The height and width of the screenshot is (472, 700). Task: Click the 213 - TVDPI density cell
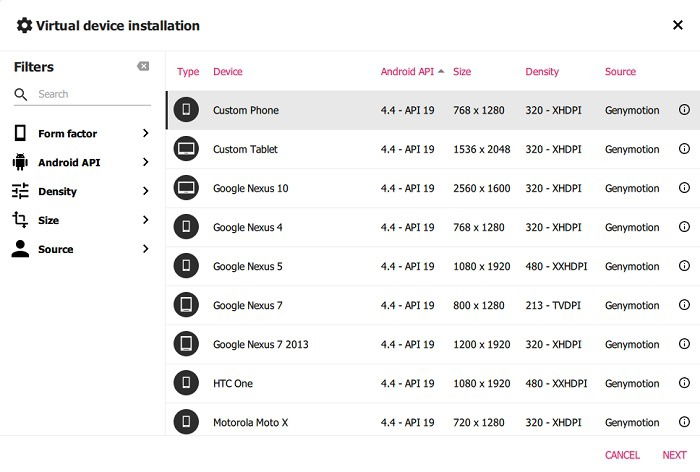coord(553,305)
